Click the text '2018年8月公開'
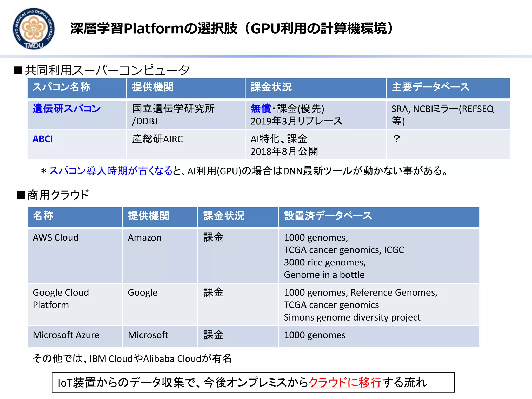Viewport: 532px width, 399px height. point(284,151)
